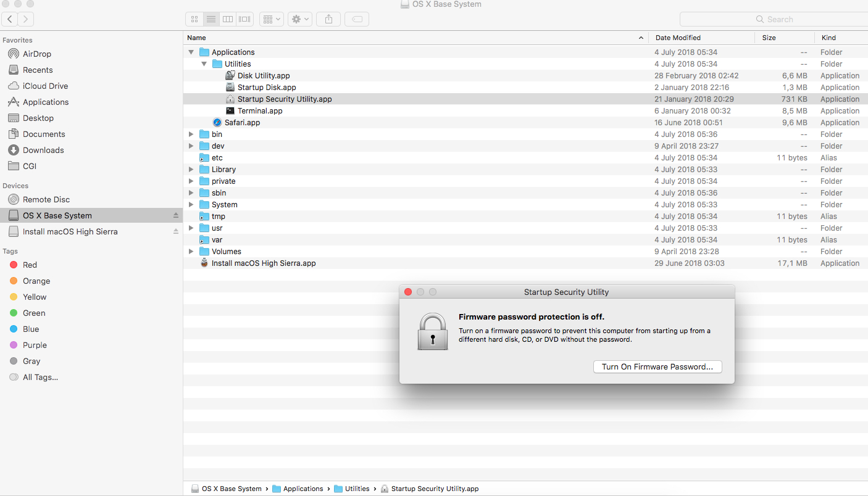The height and width of the screenshot is (496, 868).
Task: Click the Edit Tags toolbar button
Action: pos(357,19)
